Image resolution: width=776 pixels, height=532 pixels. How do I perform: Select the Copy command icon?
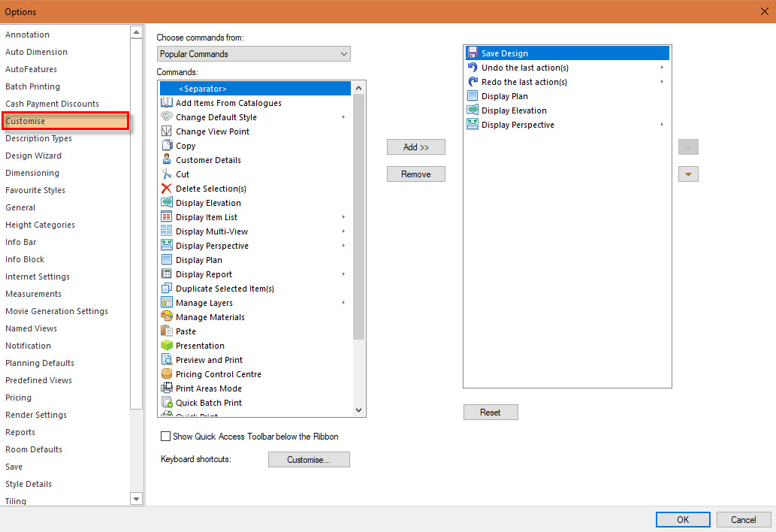tap(166, 145)
